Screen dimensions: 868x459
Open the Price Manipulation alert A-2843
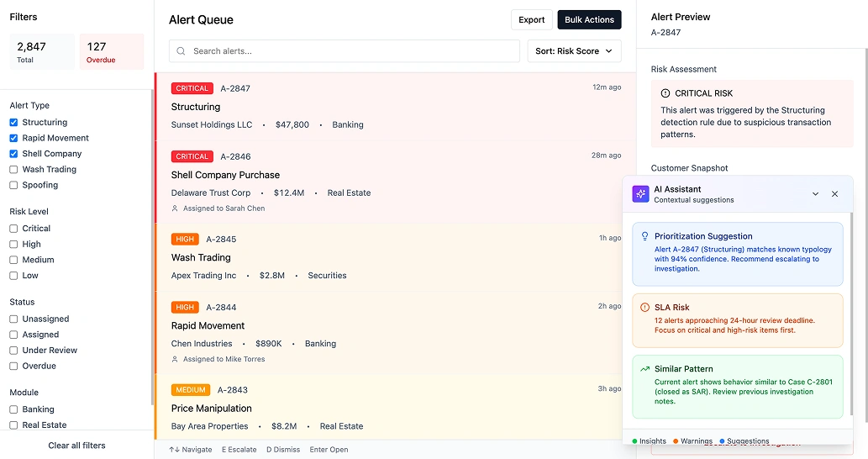(396, 408)
